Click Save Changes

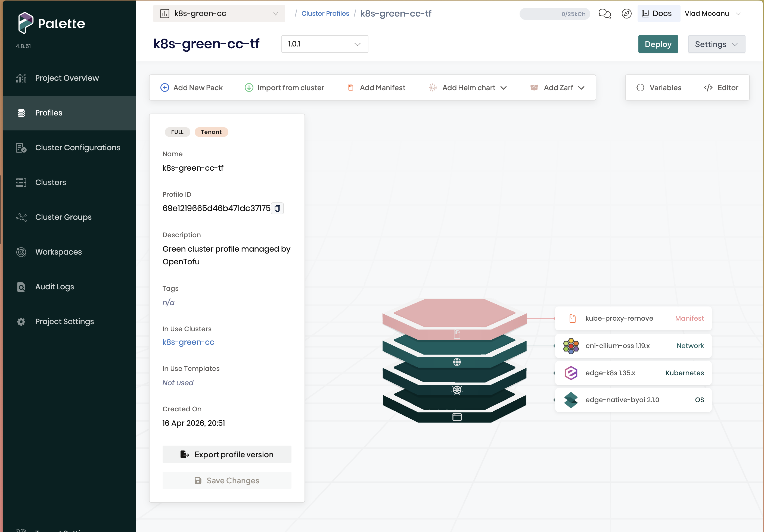[x=227, y=480]
